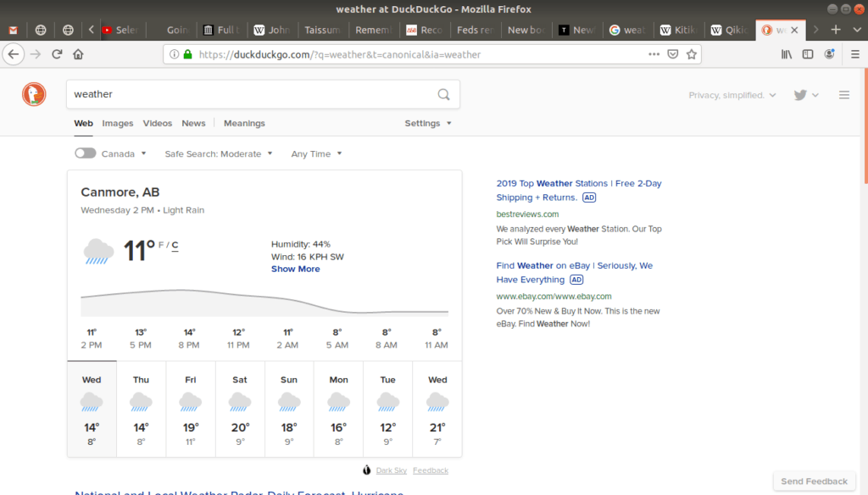Go back with the browser back arrow

point(14,54)
